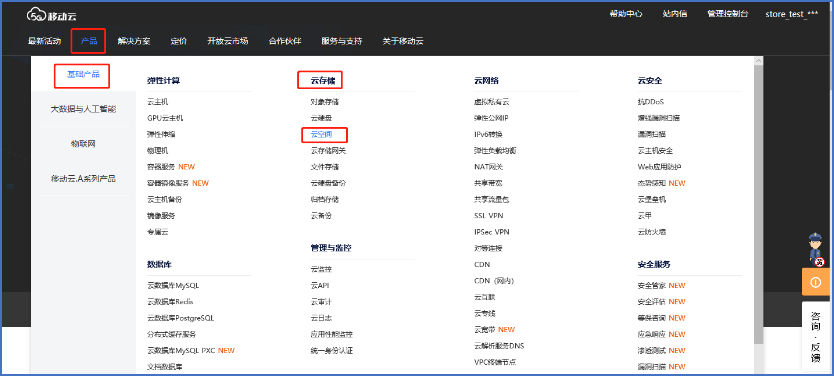Screen dimensions: 834x376
Task: Open the 云主机备份 product link
Action: 165,199
